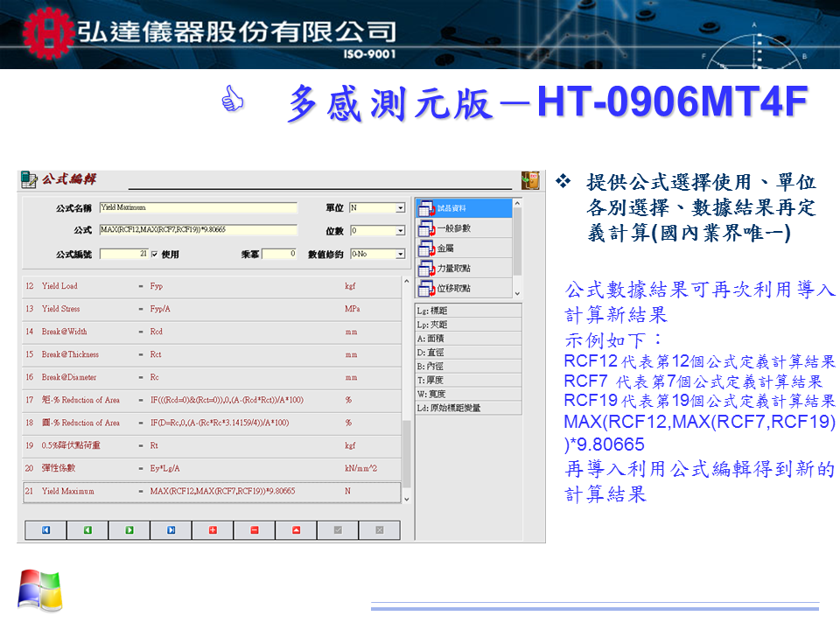
Task: Pick the Lg: 標距 parameter
Action: point(469,311)
